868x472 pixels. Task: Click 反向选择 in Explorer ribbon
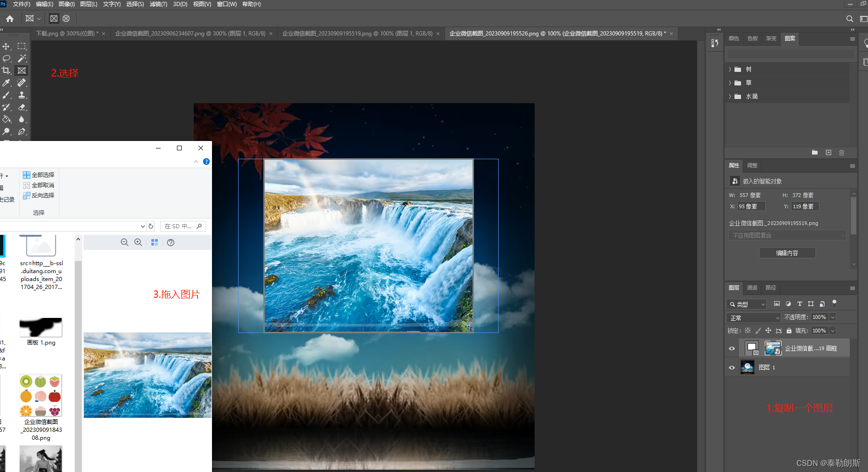tap(39, 196)
